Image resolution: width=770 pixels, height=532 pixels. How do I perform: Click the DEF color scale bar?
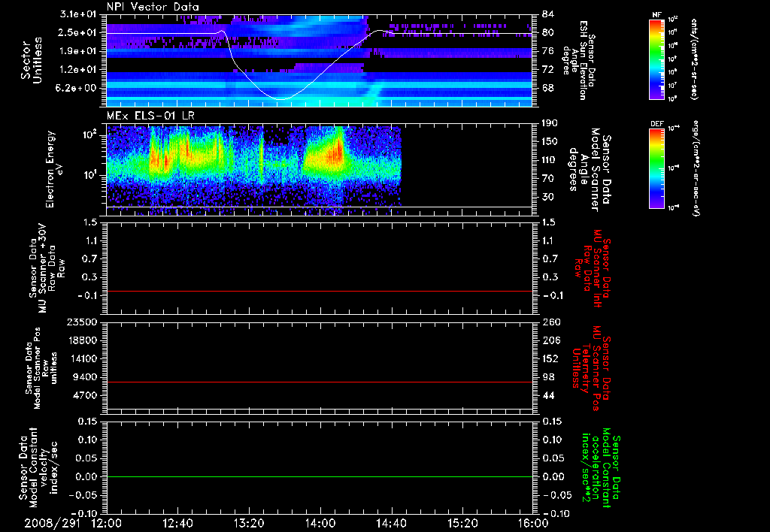pyautogui.click(x=657, y=168)
